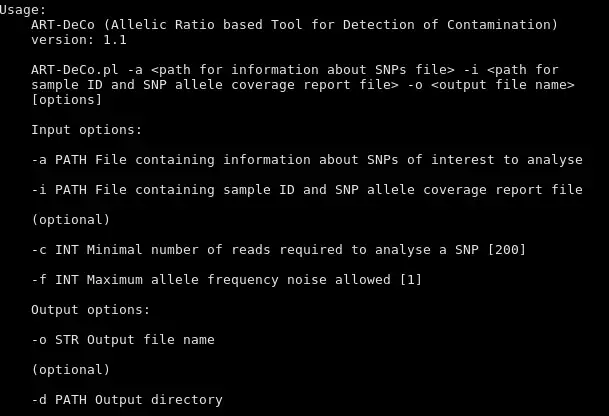Click the 'Usage:' heading text
609x416 pixels.
23,10
